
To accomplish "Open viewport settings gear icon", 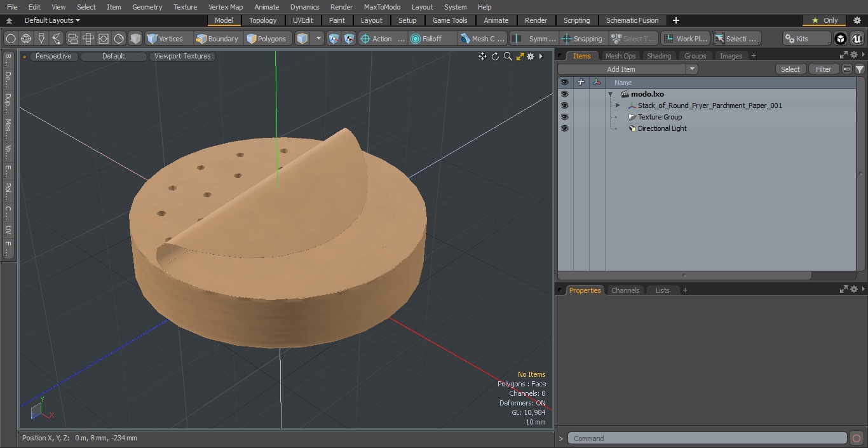I will (x=531, y=57).
